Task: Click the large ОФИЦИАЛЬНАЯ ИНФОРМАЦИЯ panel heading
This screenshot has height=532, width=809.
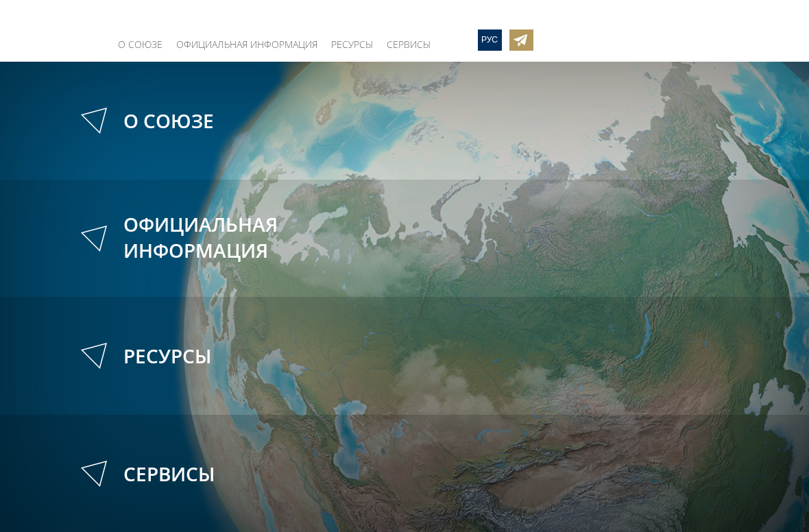Action: point(201,238)
